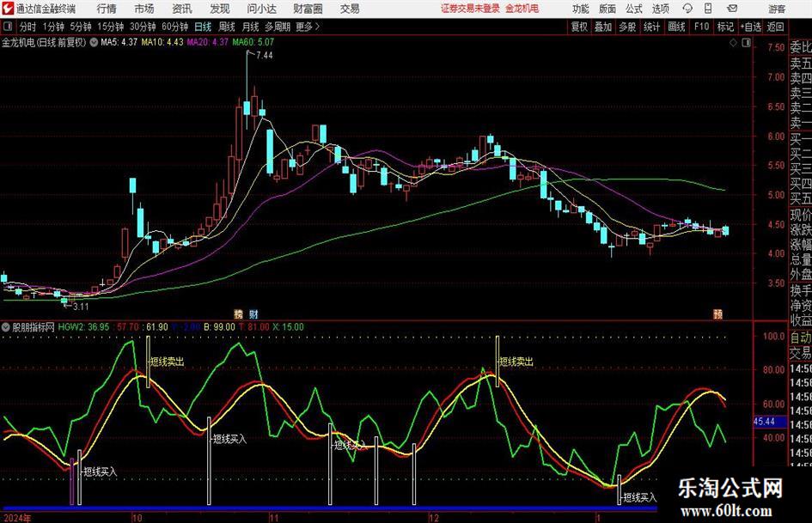The image size is (812, 523).
Task: Click the first 短线卖出 signal marker
Action: (x=167, y=362)
